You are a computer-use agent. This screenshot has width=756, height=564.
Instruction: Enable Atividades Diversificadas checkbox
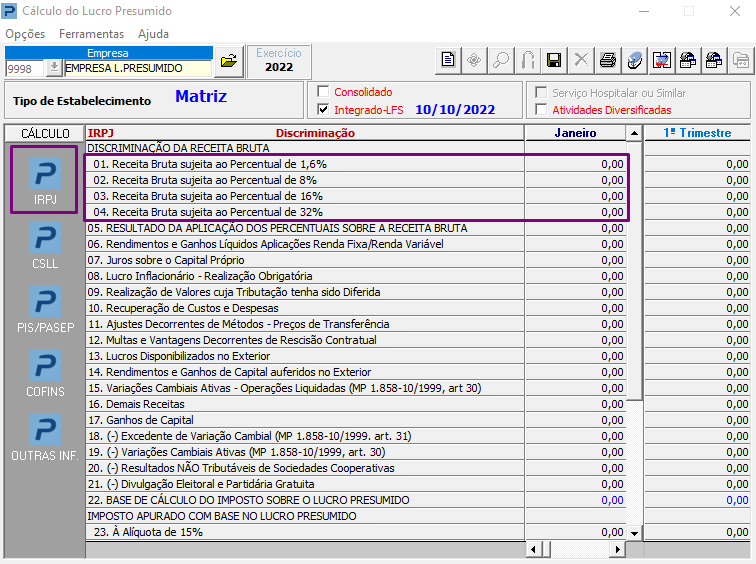[x=541, y=110]
